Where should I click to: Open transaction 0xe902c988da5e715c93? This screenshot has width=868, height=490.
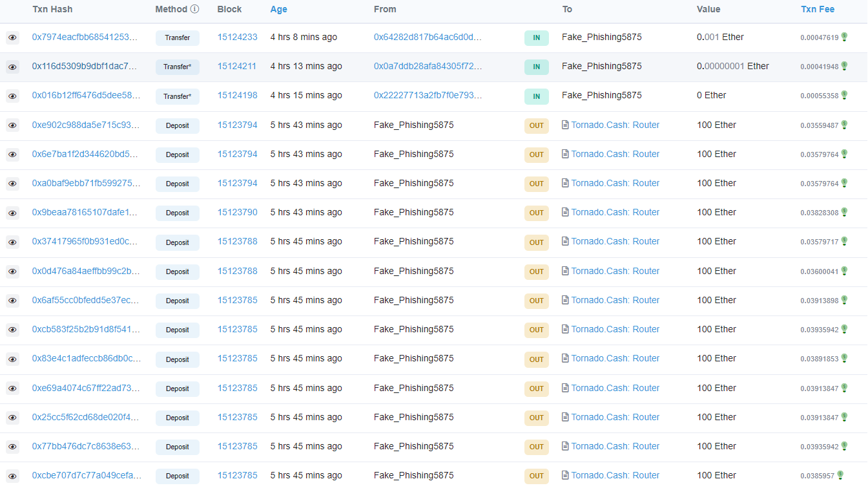pos(86,125)
